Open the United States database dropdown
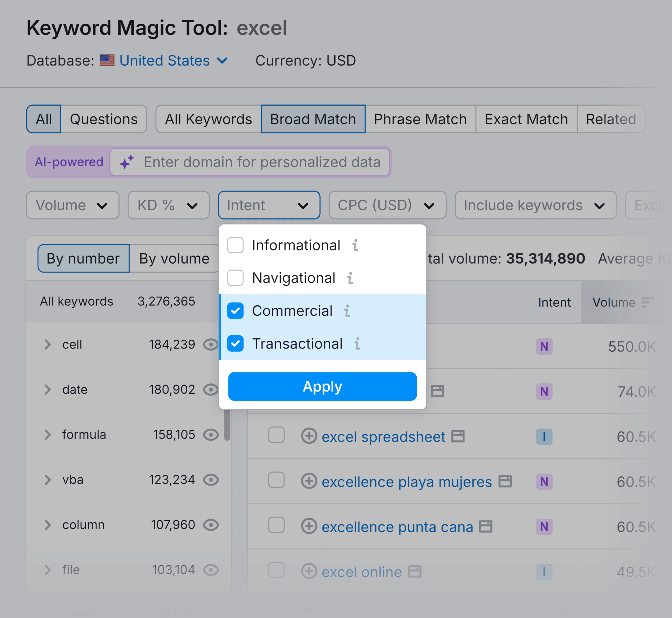This screenshot has height=618, width=672. 173,60
